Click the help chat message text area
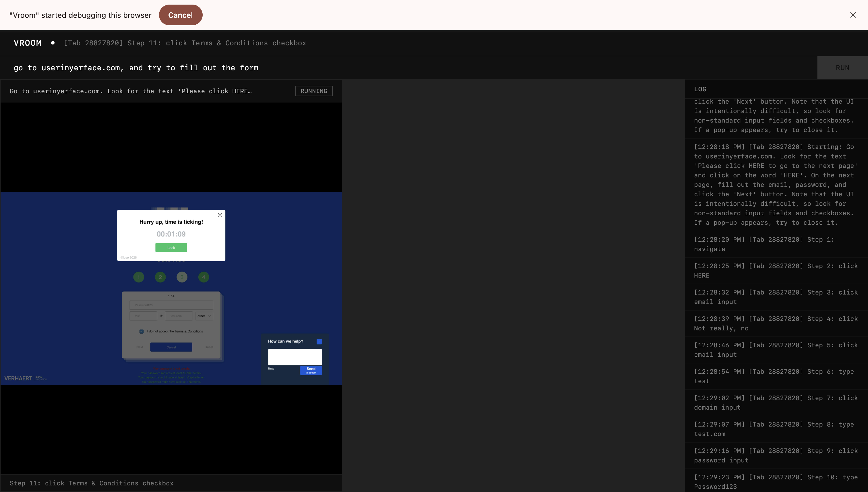868x492 pixels. (x=294, y=357)
